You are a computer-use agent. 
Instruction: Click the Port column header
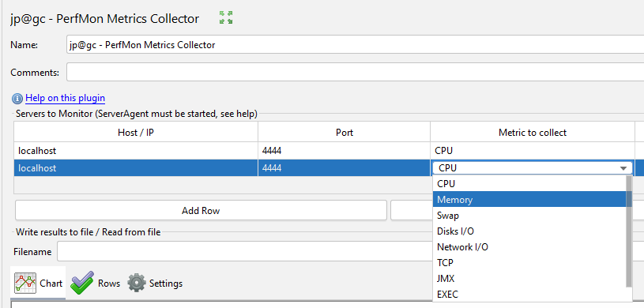(345, 132)
